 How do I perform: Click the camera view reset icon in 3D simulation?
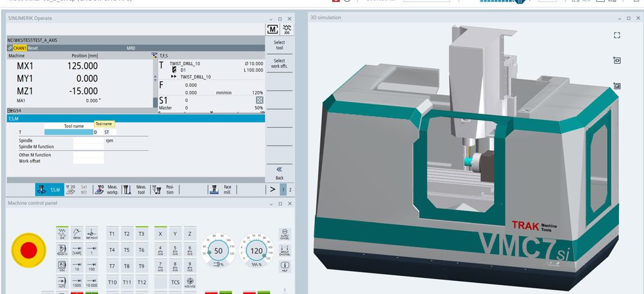click(x=616, y=61)
